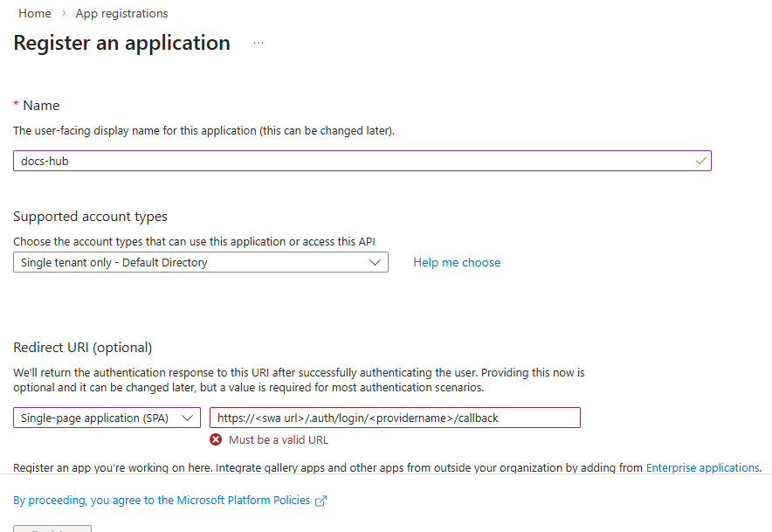Click the external-link icon after Microsoft Platform Policies

(x=321, y=500)
